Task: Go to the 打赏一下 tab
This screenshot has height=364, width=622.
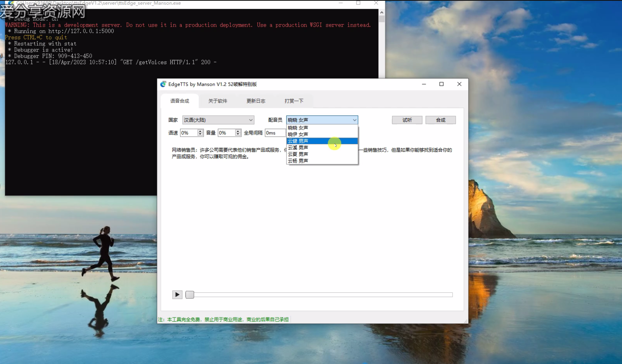Action: click(x=294, y=101)
